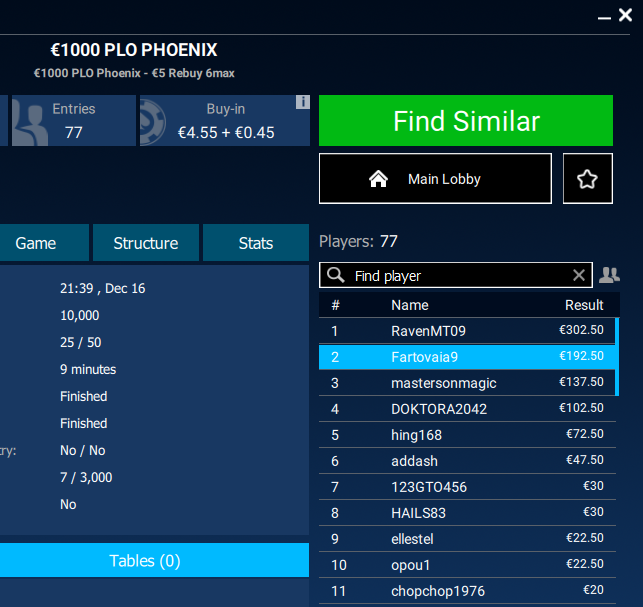This screenshot has width=643, height=607.
Task: Select player addash
Action: coord(467,461)
